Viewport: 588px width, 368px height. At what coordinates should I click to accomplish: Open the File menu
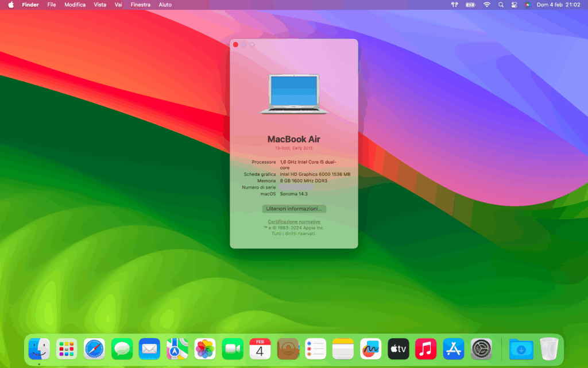pos(51,5)
